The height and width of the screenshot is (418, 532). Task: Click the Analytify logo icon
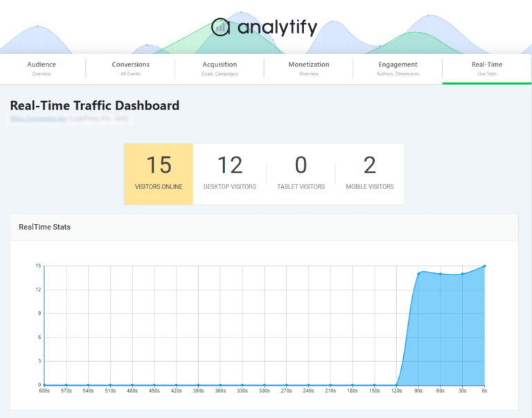221,27
